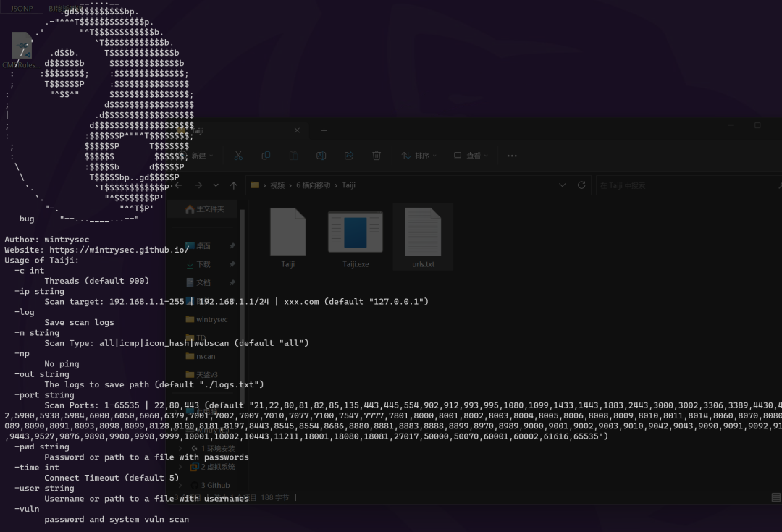The image size is (782, 532).
Task: Click the Up directory arrow
Action: 233,185
